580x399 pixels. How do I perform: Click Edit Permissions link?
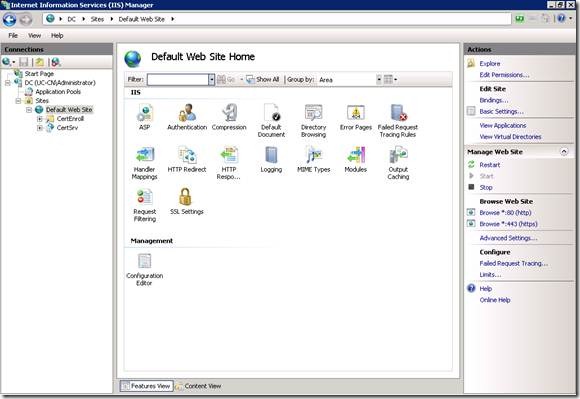click(x=504, y=75)
